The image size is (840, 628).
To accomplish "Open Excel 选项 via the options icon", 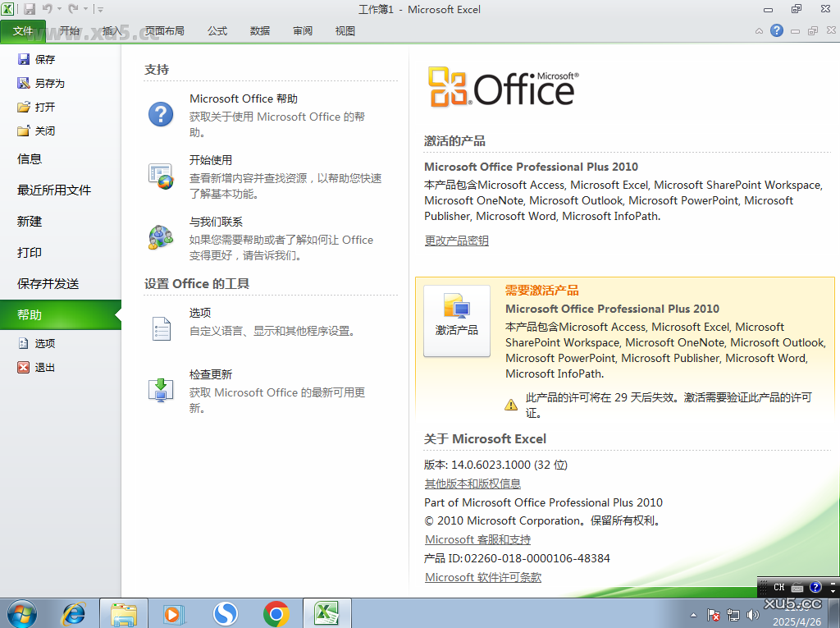I will click(x=161, y=327).
